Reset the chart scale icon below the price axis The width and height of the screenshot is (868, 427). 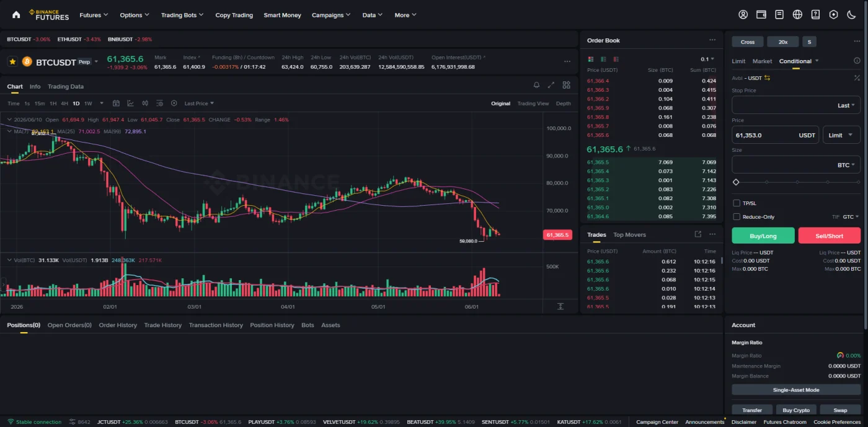tap(560, 307)
